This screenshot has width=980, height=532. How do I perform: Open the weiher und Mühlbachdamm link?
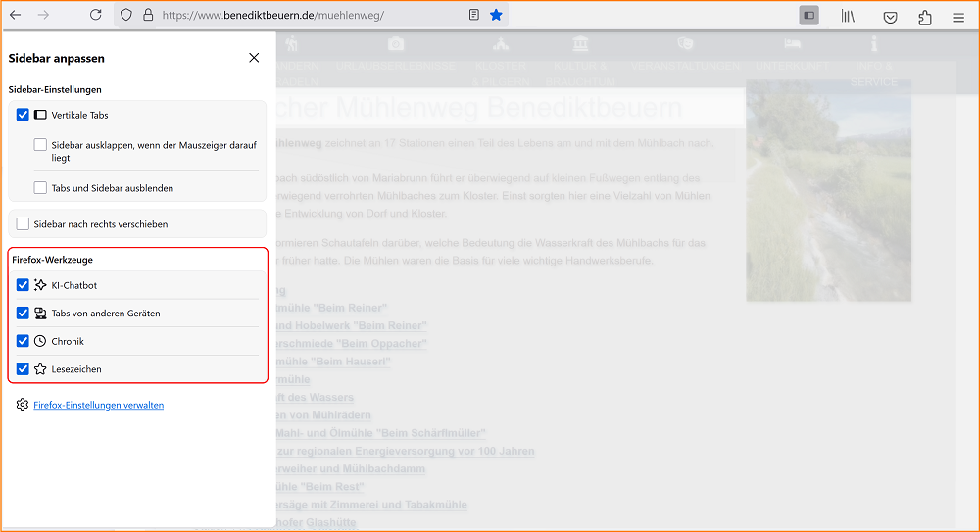point(351,469)
